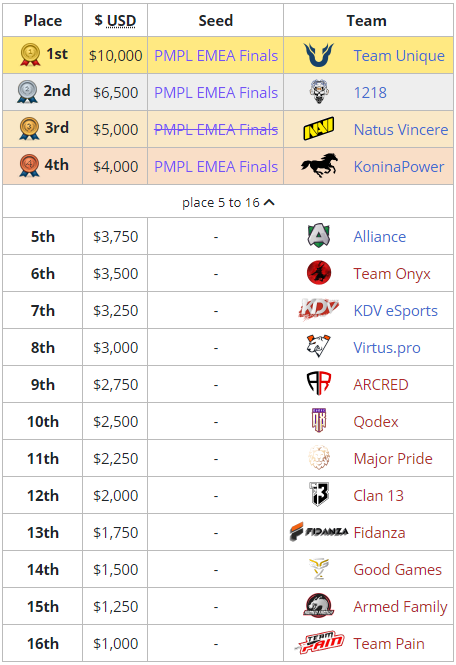456x665 pixels.
Task: Click the yellow NAVI logo icon
Action: [x=319, y=129]
